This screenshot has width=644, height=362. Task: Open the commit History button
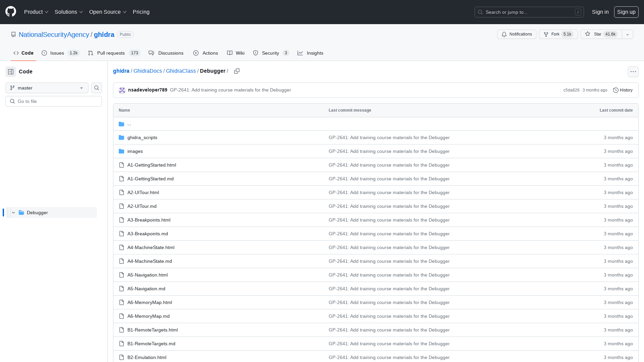coord(623,90)
